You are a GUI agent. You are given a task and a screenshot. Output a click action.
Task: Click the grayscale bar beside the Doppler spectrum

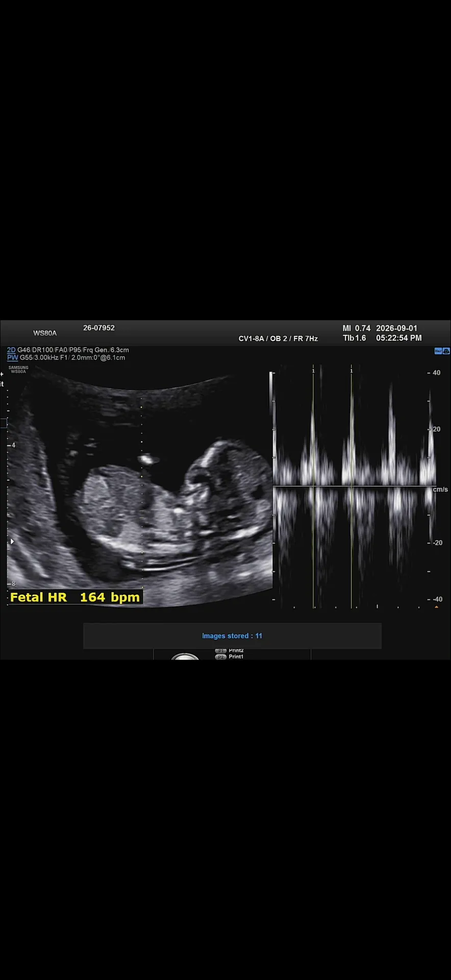point(271,393)
